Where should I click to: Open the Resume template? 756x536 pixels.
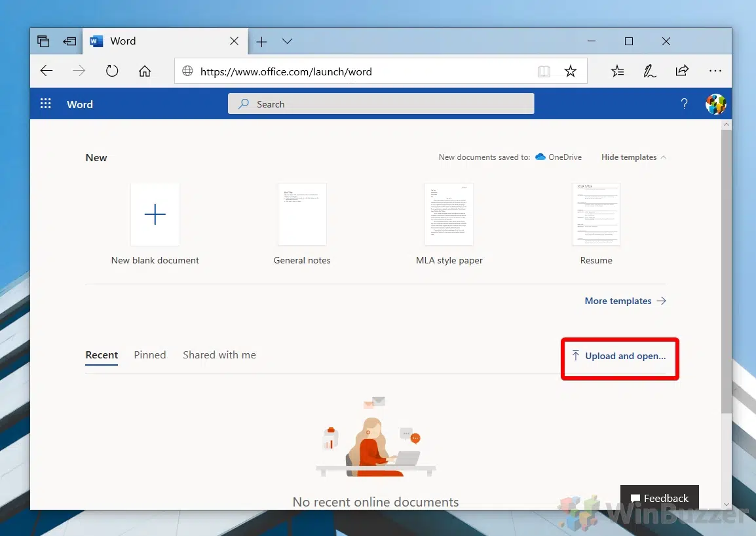596,224
